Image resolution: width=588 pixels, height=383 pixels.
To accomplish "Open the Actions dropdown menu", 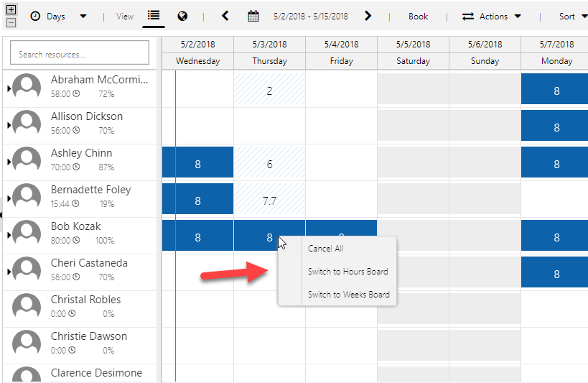I will 492,16.
